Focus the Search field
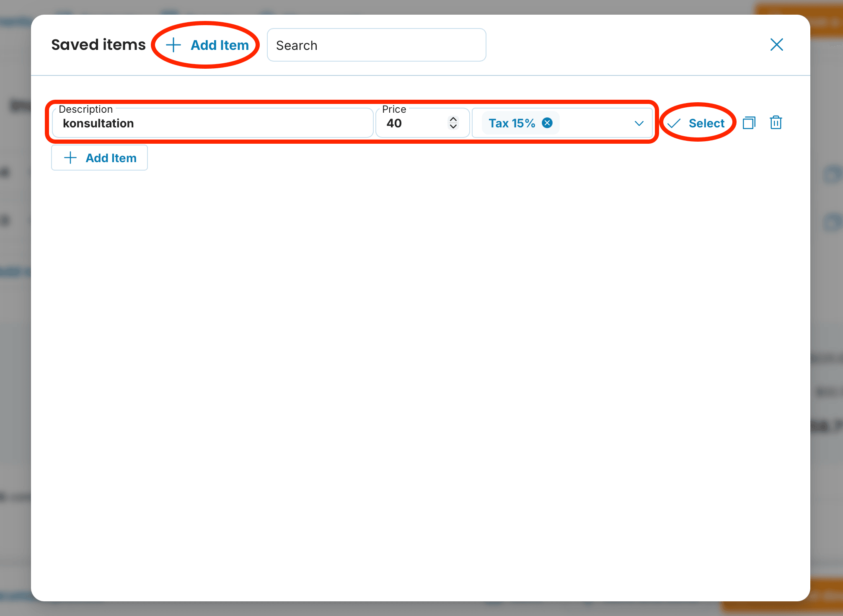Screen dimensions: 843x616 pos(376,45)
